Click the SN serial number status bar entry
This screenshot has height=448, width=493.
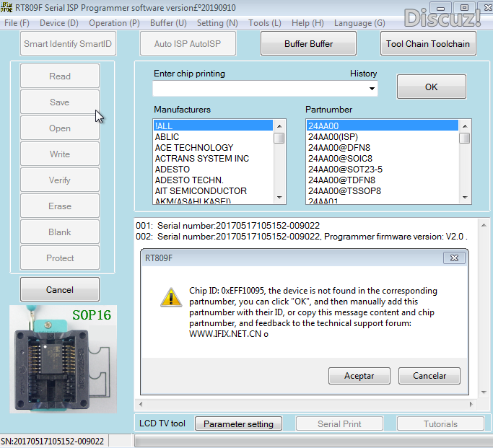click(52, 441)
